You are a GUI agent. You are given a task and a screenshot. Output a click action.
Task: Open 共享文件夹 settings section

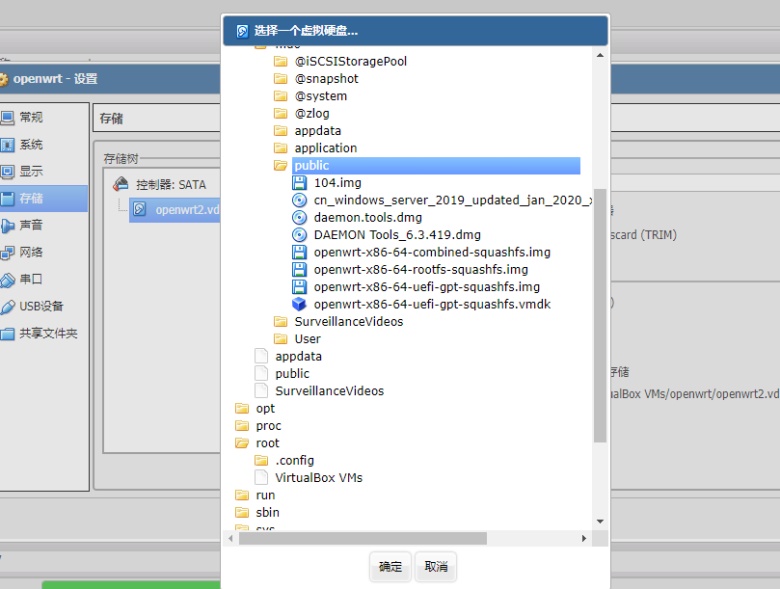coord(44,333)
